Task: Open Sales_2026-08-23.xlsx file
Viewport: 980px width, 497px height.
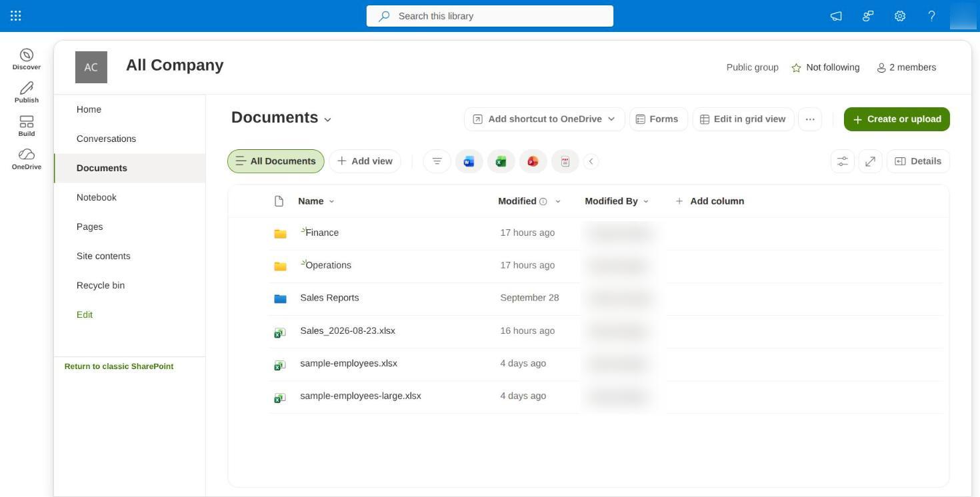Action: (x=347, y=330)
